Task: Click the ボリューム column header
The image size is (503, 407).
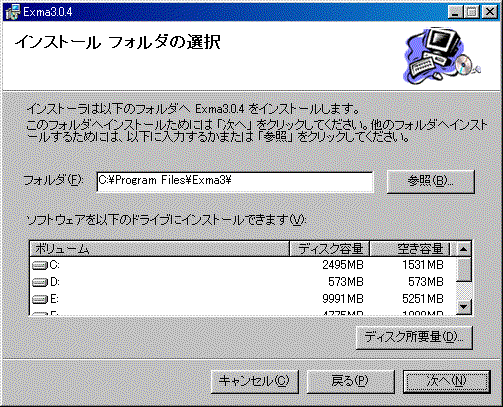Action: 159,249
